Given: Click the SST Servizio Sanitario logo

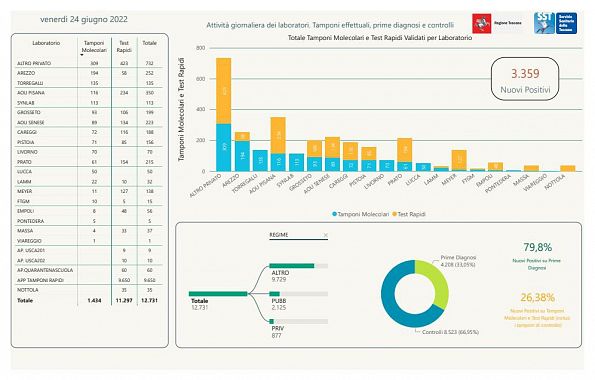Looking at the screenshot, I should tap(556, 23).
